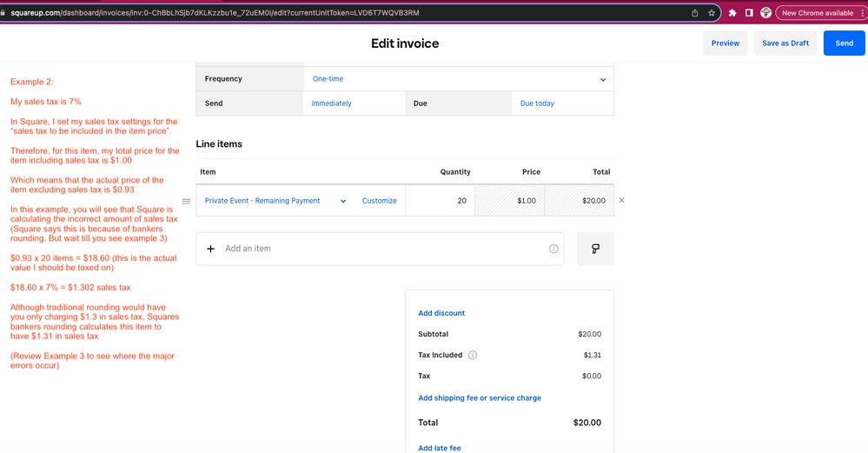Toggle the browser side panel icon

749,13
